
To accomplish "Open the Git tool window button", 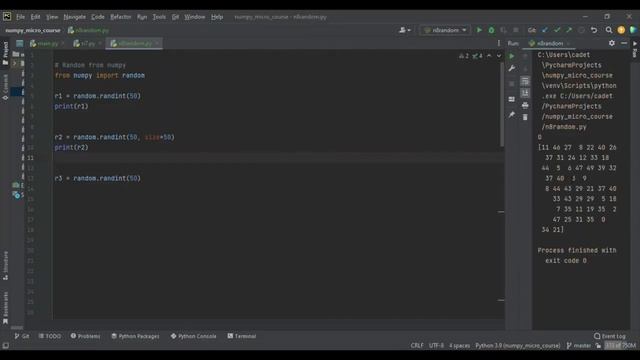I will click(22, 336).
